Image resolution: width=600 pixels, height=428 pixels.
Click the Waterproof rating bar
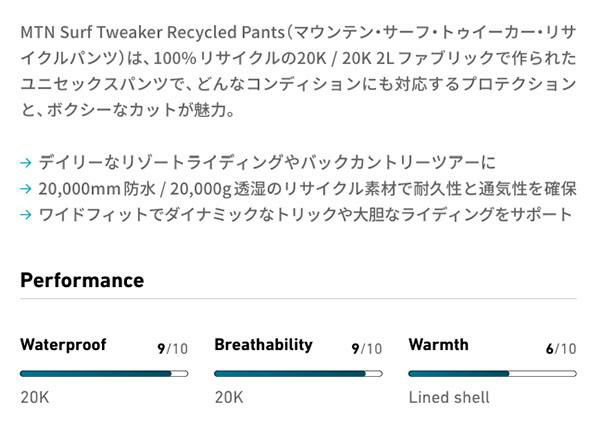104,373
